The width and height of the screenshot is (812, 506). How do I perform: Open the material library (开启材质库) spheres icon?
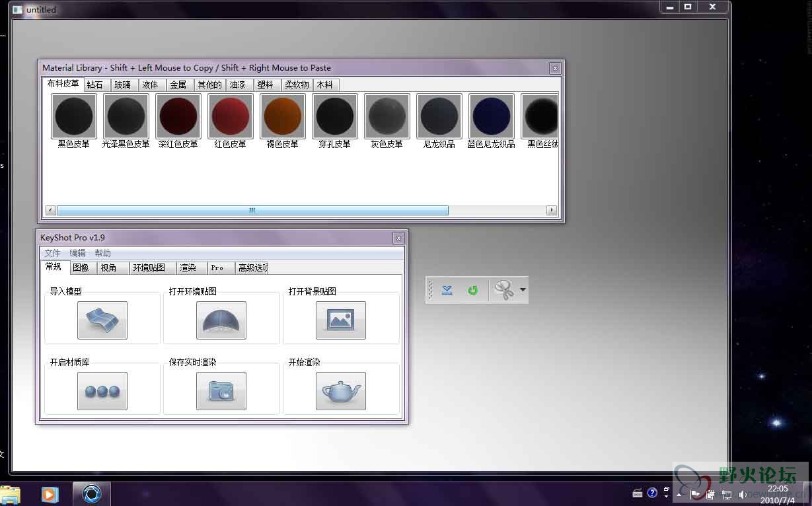point(102,391)
